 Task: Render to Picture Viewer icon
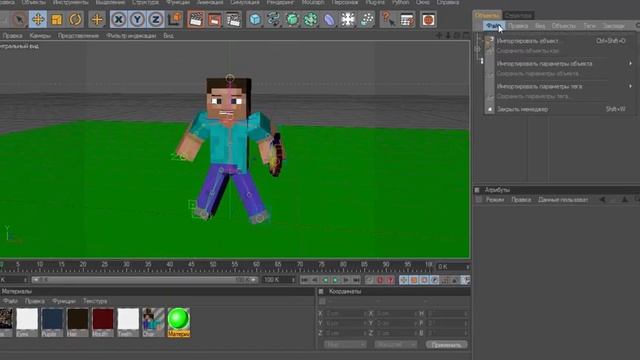(x=215, y=19)
